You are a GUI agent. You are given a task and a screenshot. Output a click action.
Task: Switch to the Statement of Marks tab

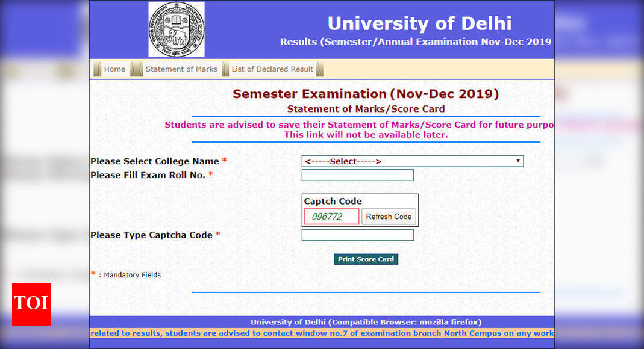coord(181,69)
